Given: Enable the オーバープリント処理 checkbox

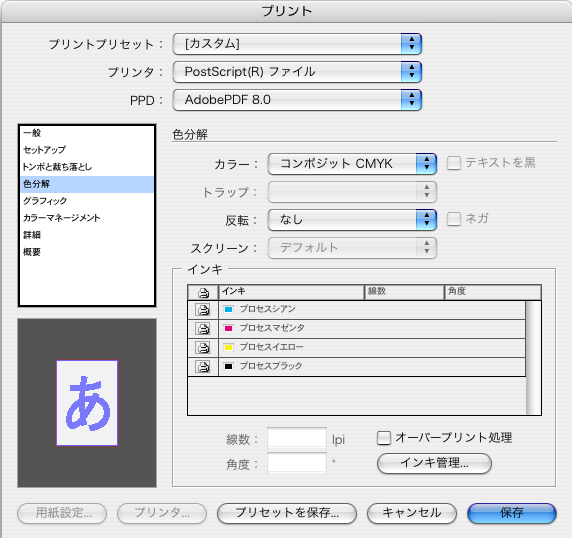Looking at the screenshot, I should pyautogui.click(x=383, y=438).
